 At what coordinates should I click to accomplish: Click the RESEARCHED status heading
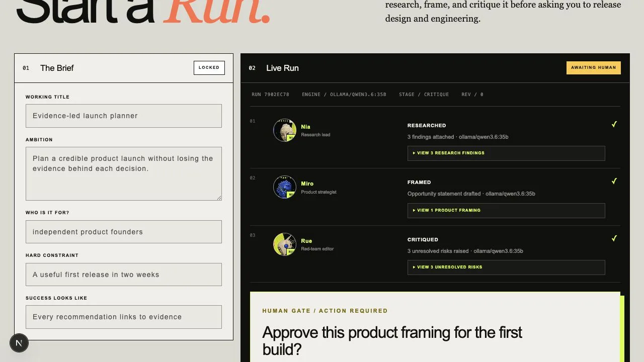pyautogui.click(x=427, y=126)
